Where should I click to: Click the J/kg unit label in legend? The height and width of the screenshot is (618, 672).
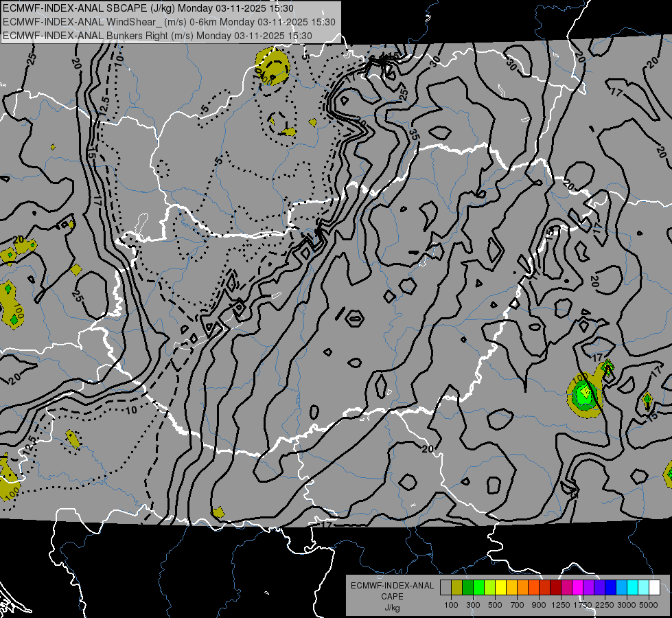click(392, 608)
